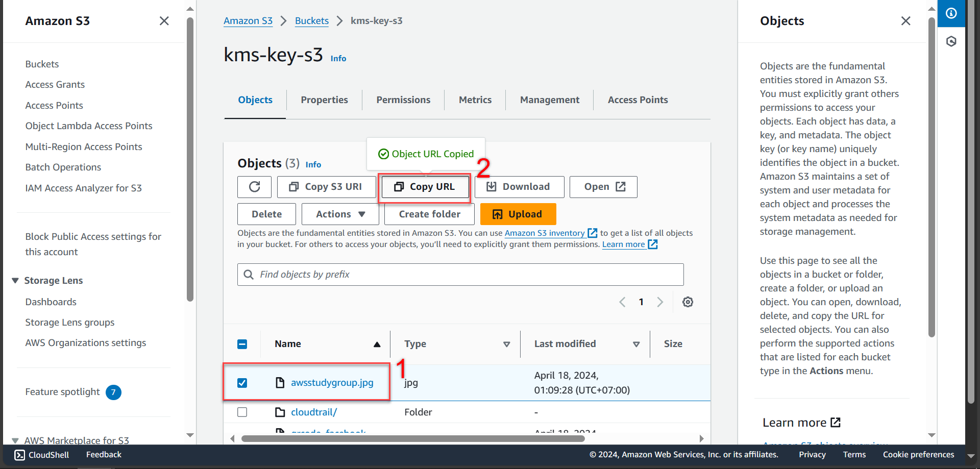Open the Management tab
Image resolution: width=980 pixels, height=469 pixels.
[x=550, y=100]
